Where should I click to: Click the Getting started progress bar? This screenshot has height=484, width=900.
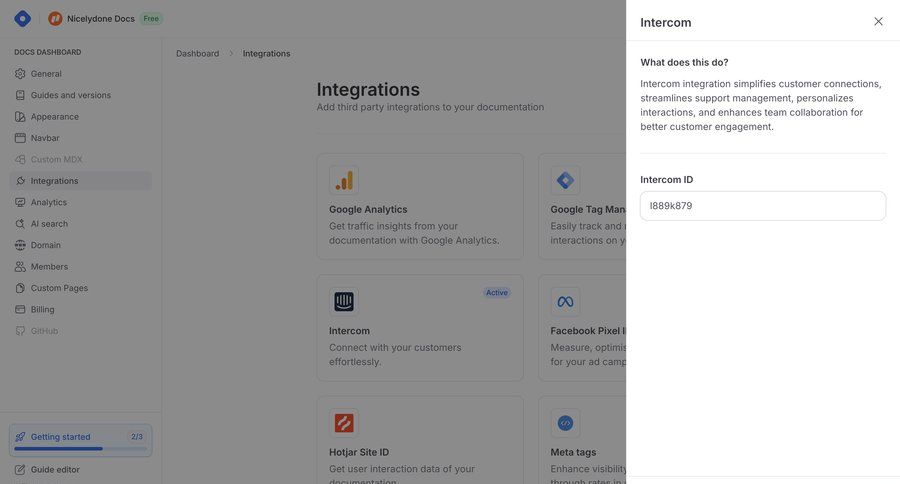pos(80,449)
